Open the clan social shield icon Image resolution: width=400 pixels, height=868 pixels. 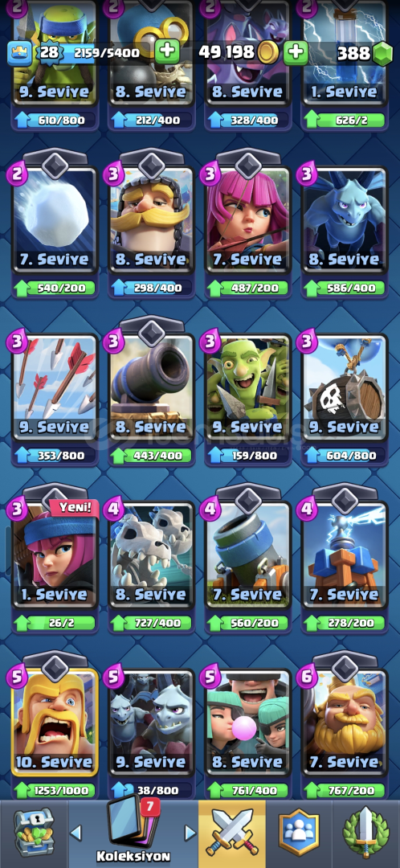coord(299,833)
